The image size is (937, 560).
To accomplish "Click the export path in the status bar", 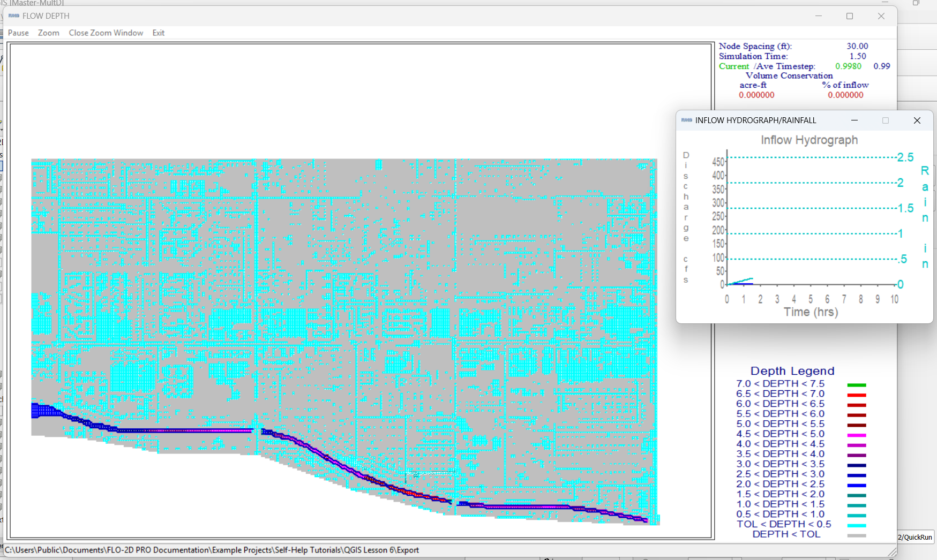I will (212, 550).
